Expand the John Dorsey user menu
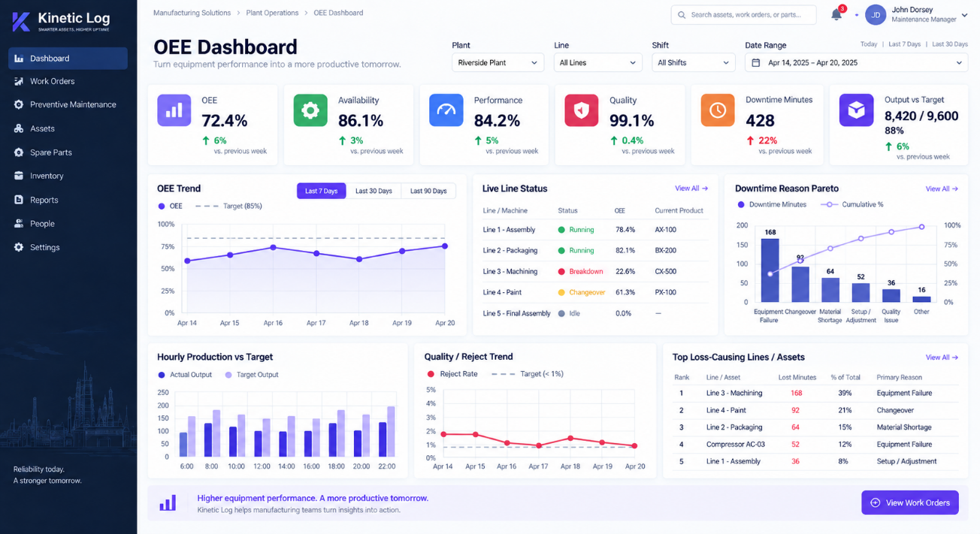The height and width of the screenshot is (534, 980). (964, 15)
